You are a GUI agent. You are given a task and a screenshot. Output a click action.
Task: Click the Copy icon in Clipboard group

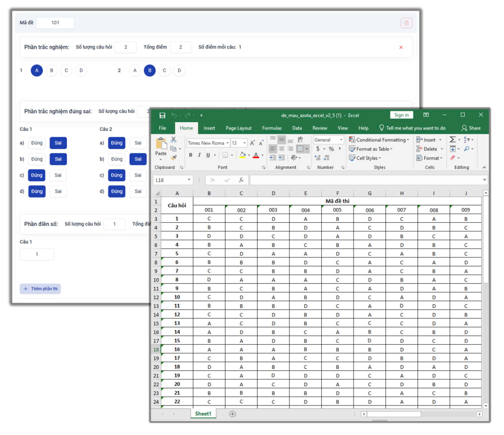point(174,148)
